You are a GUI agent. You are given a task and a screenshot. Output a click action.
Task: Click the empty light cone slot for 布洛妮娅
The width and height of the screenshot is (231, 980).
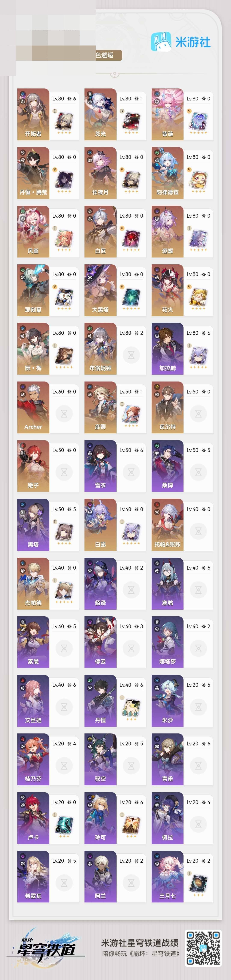131,355
